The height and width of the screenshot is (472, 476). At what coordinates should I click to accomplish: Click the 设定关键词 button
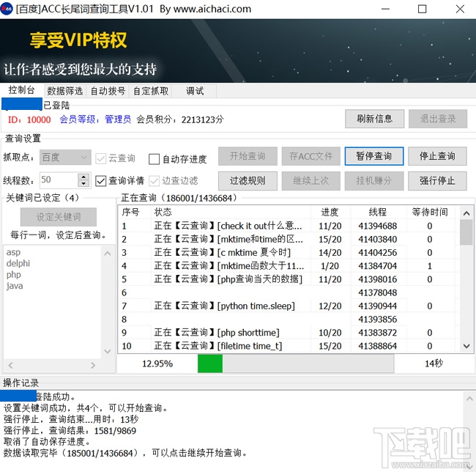tap(59, 217)
